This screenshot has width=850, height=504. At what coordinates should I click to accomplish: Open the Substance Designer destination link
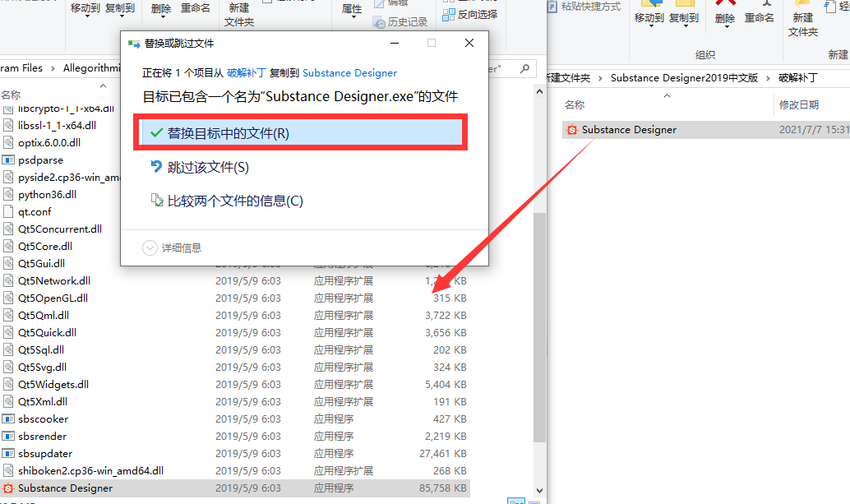(349, 72)
